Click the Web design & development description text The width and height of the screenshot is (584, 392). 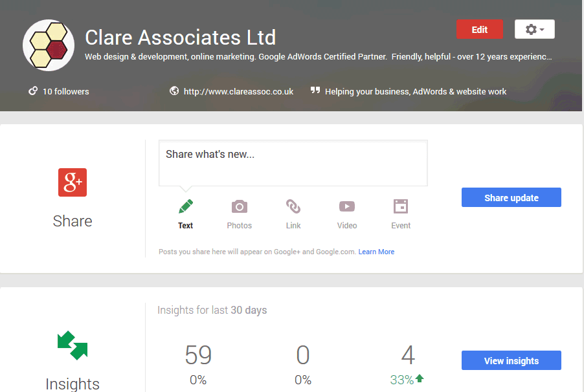coord(318,56)
